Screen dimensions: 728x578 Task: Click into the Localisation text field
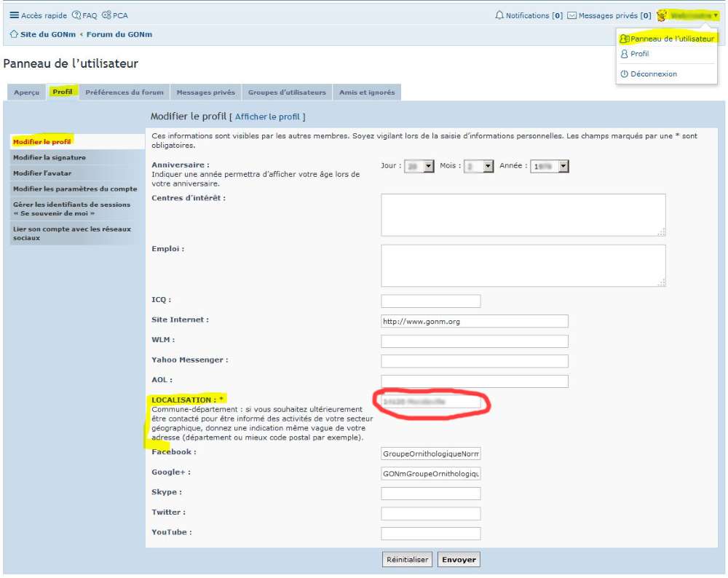coord(430,401)
